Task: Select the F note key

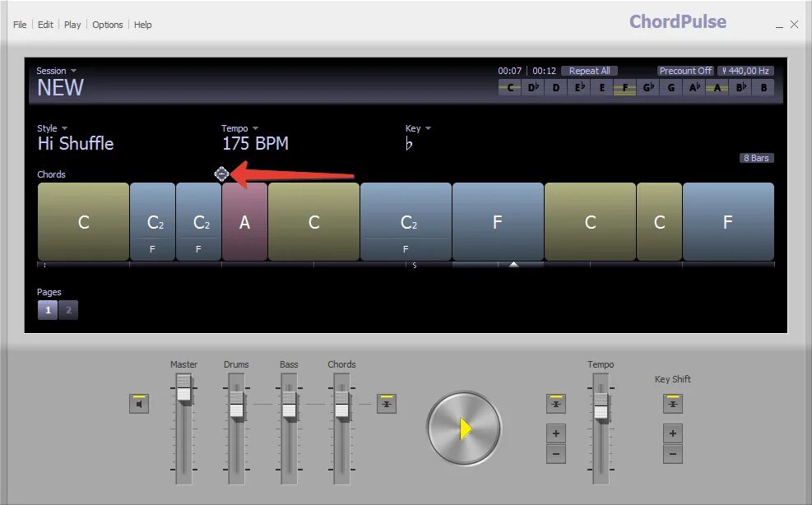Action: pyautogui.click(x=625, y=87)
